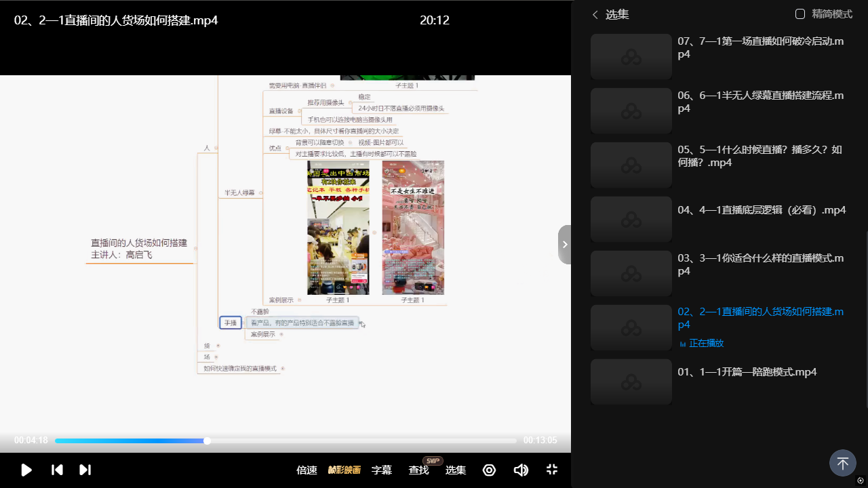
Task: Open the settings target-circle icon
Action: [489, 470]
